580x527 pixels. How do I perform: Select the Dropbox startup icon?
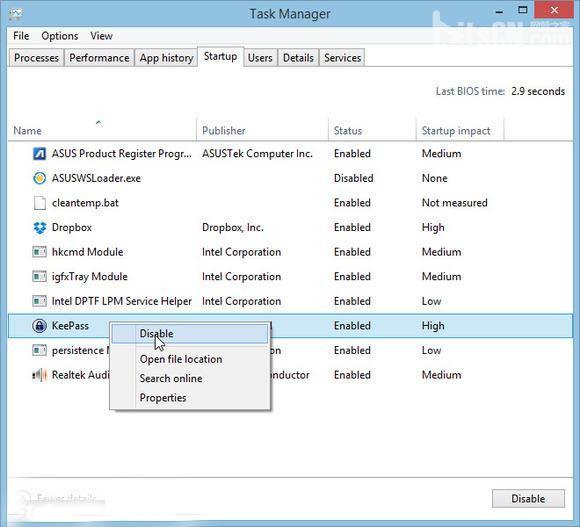point(40,227)
